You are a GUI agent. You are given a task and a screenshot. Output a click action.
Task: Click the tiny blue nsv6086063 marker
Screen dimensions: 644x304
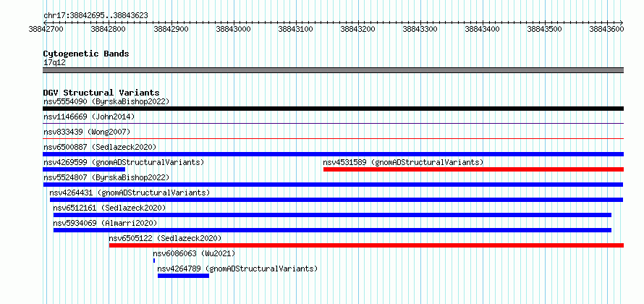pos(154,261)
